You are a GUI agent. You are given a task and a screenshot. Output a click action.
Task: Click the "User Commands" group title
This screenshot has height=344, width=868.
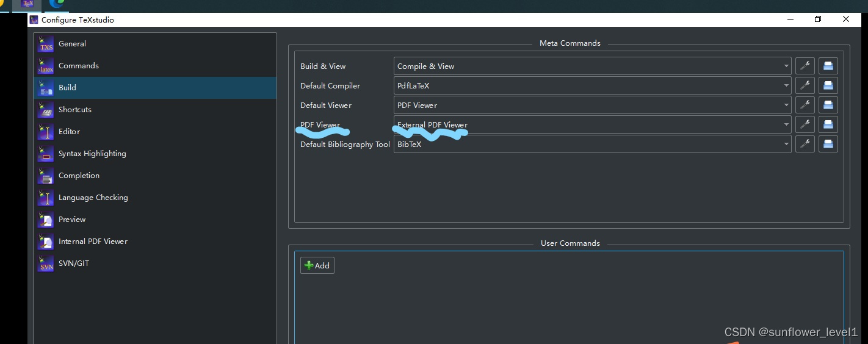click(570, 243)
